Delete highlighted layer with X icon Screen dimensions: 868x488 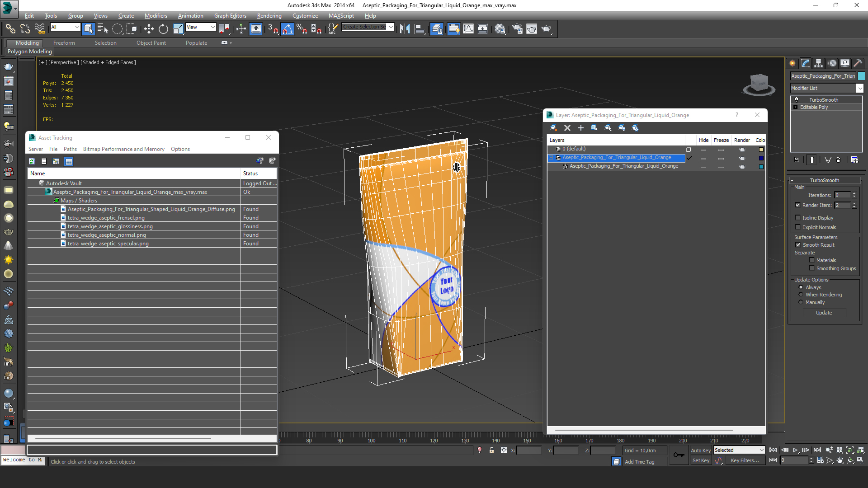pos(567,128)
